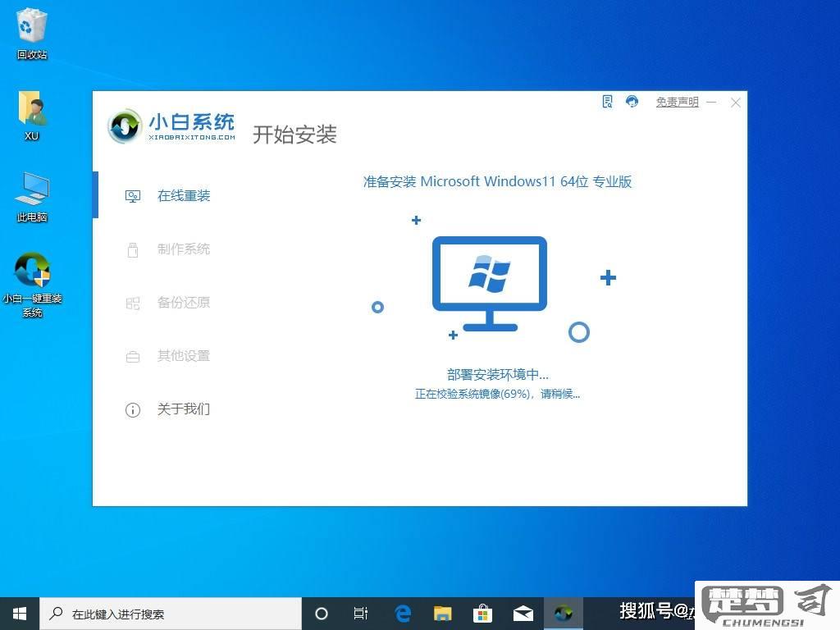Screen dimensions: 840x630
Task: Select 备份还原 in the sidebar
Action: tap(184, 303)
